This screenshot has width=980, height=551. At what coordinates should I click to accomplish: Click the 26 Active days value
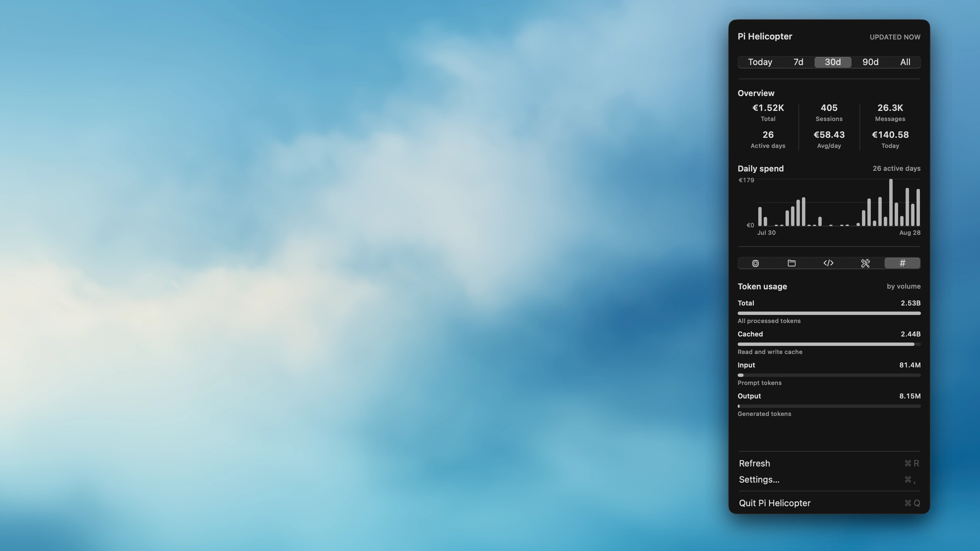768,135
